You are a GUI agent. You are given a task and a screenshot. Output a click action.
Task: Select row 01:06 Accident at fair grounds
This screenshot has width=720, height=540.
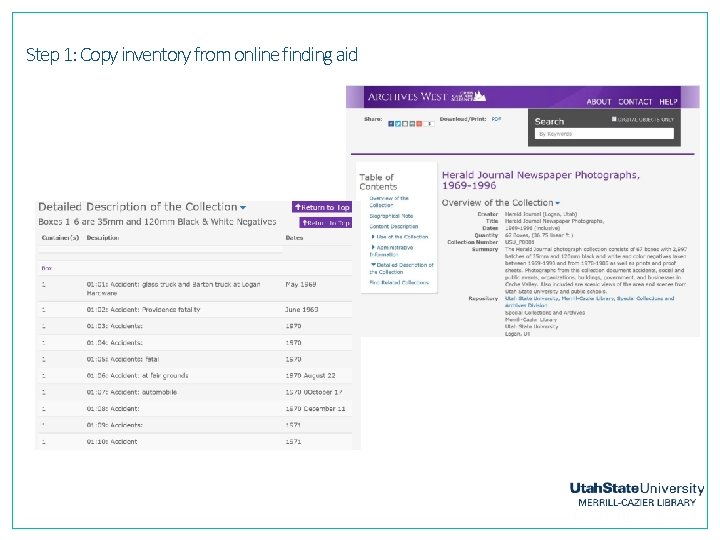tap(195, 376)
